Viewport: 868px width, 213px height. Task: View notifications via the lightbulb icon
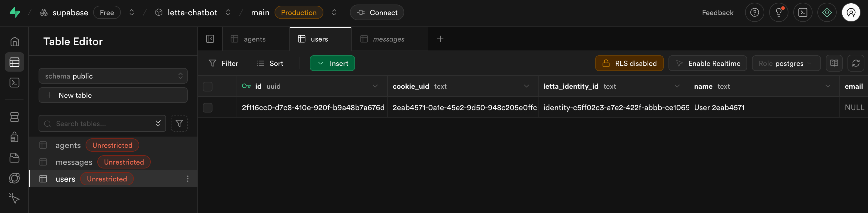pyautogui.click(x=779, y=12)
